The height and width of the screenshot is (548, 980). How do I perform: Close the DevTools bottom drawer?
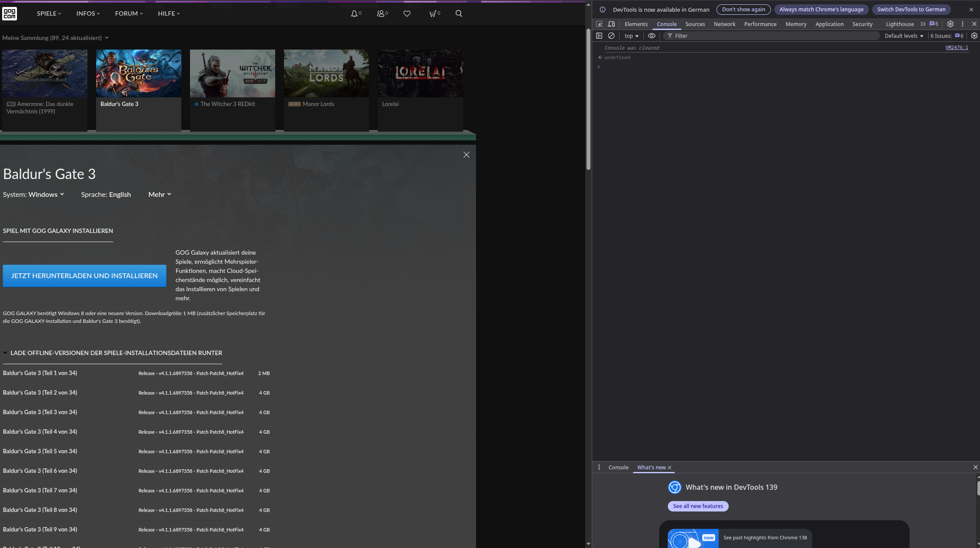[976, 467]
